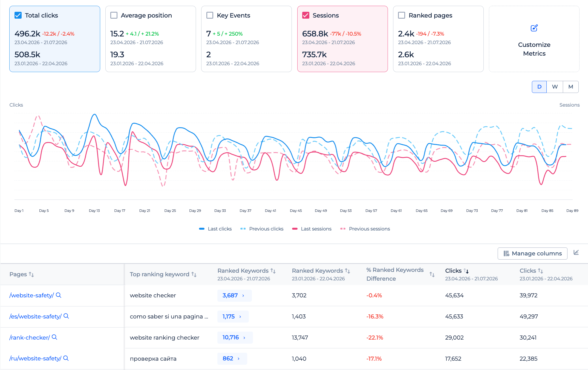Click 'como saber si una pagina ...' keyword
Screen dimensions: 588x370
click(169, 317)
